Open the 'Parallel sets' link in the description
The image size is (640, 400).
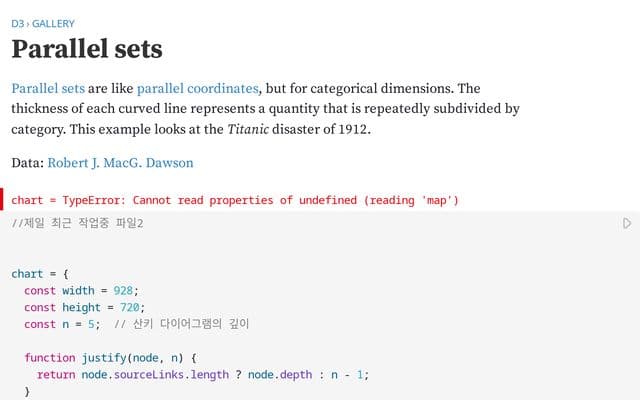[48, 88]
